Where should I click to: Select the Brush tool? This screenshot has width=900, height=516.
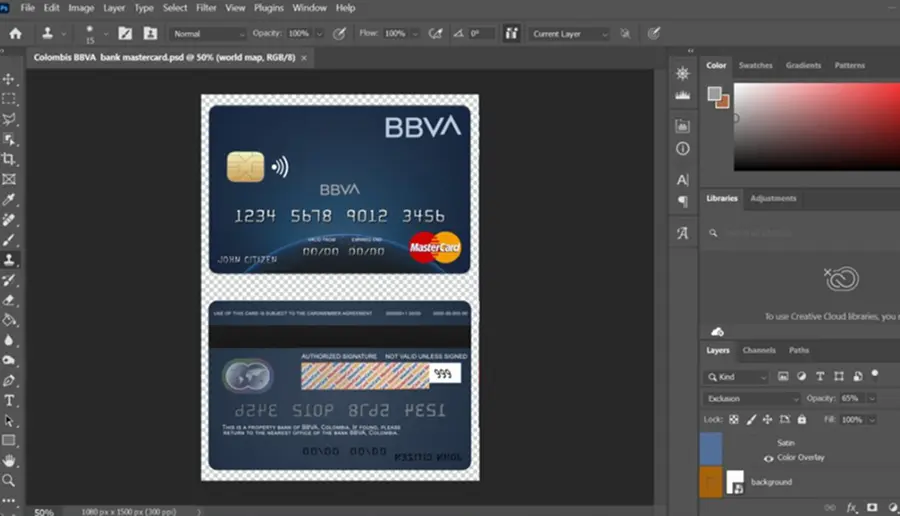click(9, 239)
